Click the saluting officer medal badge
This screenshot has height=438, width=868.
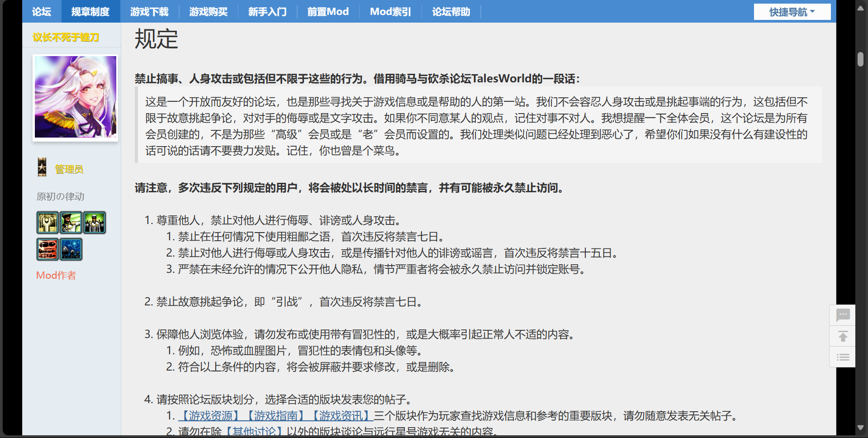tap(71, 222)
